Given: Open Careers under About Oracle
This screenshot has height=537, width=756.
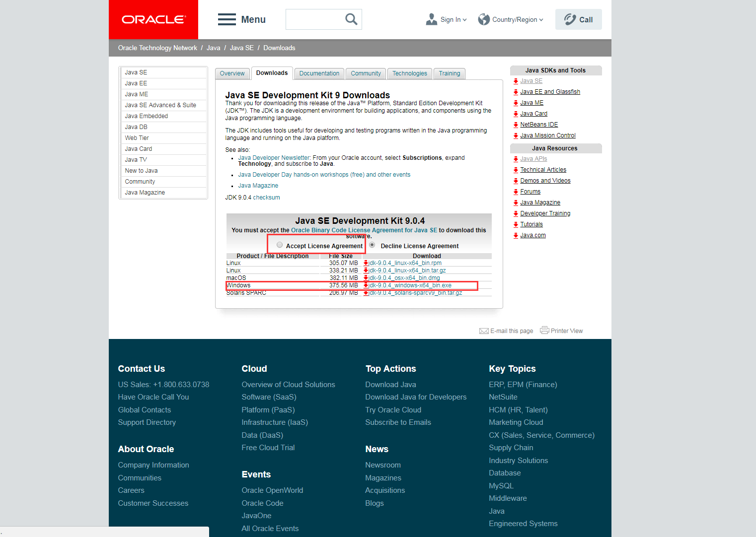Looking at the screenshot, I should pyautogui.click(x=131, y=490).
